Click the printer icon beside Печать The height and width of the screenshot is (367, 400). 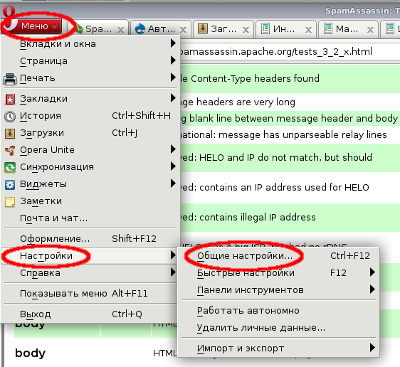(10, 79)
